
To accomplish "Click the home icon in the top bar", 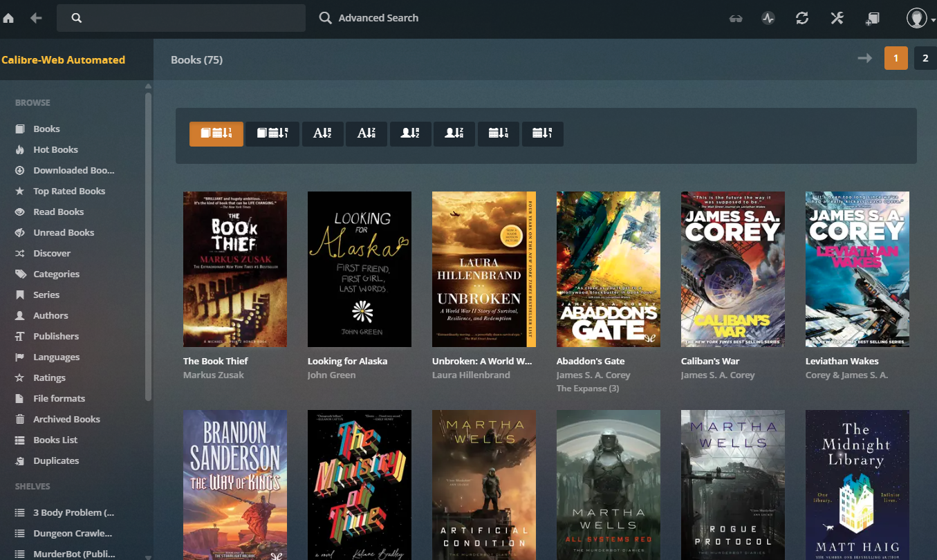I will point(8,18).
